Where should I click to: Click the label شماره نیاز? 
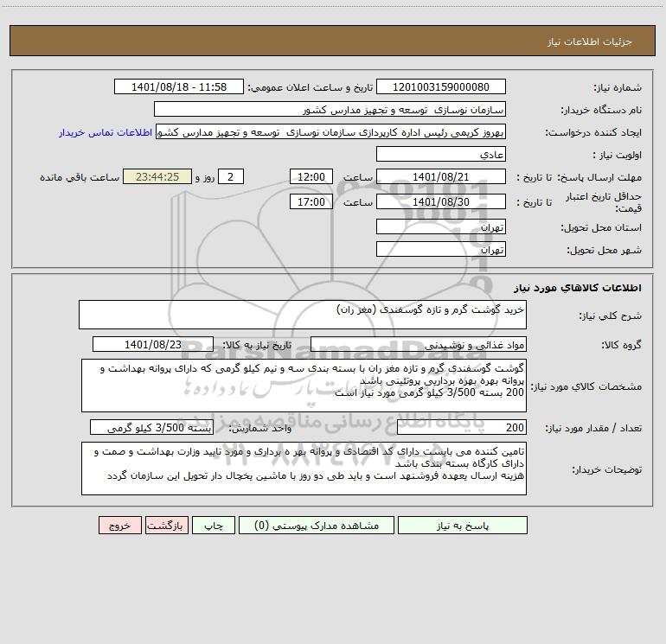coord(618,87)
